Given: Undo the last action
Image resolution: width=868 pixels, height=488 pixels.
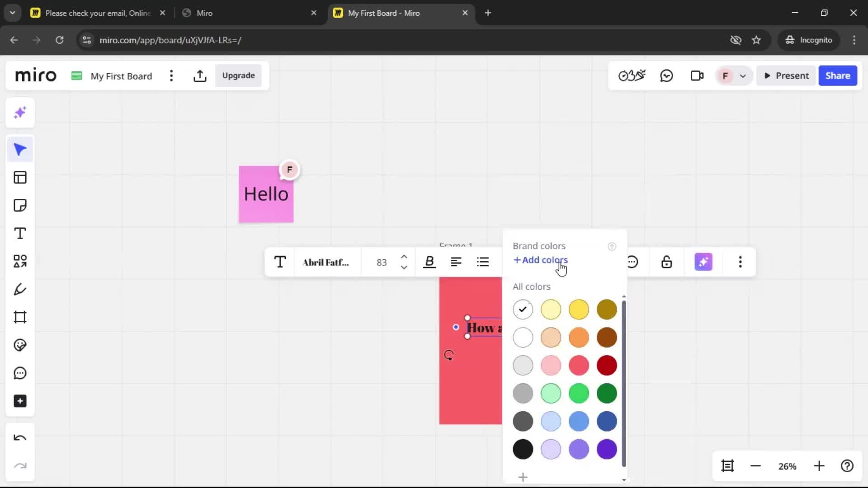Looking at the screenshot, I should coord(20,438).
